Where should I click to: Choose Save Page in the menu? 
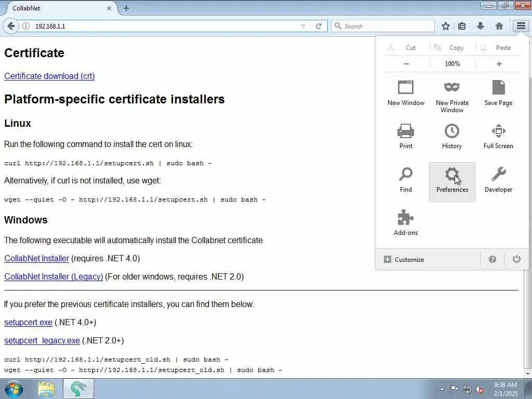[x=498, y=94]
